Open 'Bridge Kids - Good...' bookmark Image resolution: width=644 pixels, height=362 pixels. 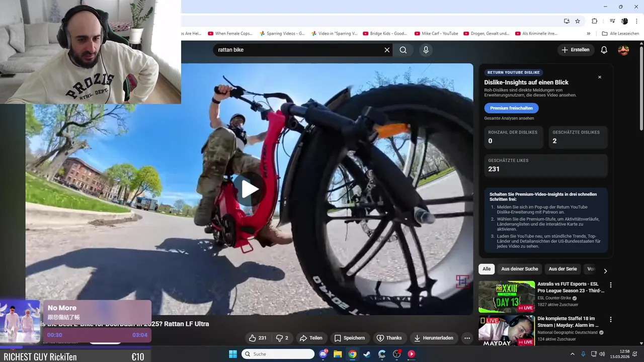pyautogui.click(x=385, y=34)
